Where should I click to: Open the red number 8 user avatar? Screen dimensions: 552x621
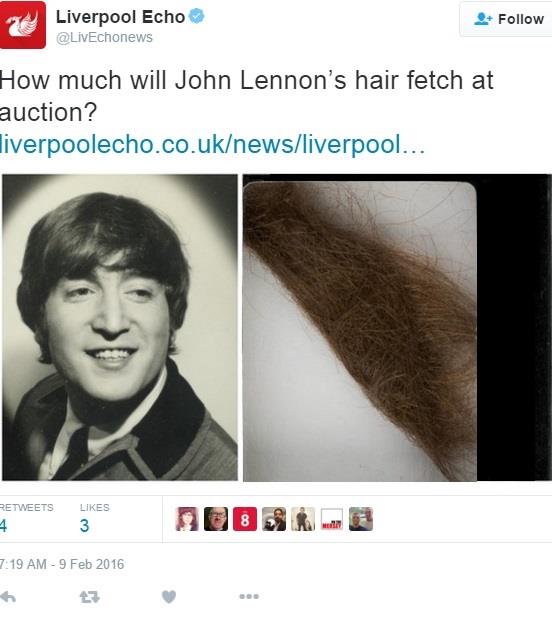tap(245, 519)
